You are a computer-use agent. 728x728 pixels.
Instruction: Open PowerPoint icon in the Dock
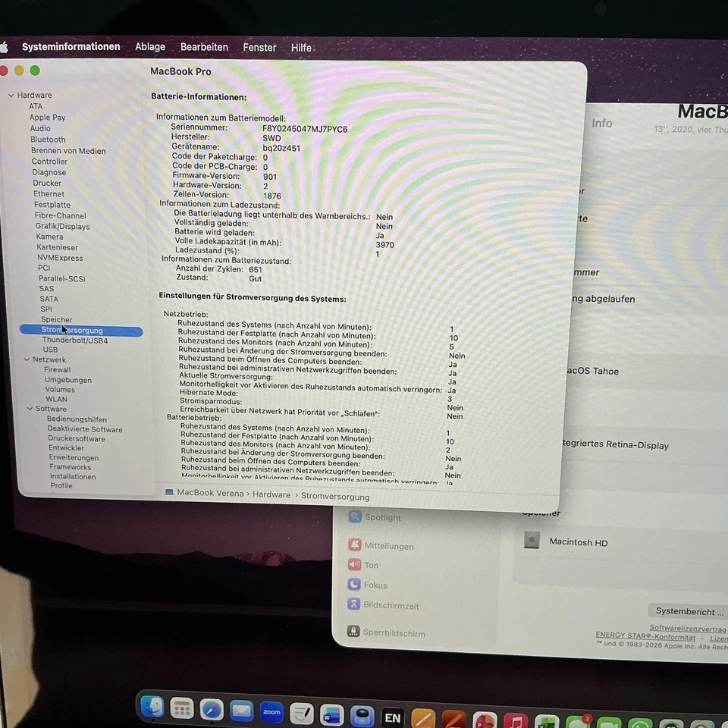[485, 720]
